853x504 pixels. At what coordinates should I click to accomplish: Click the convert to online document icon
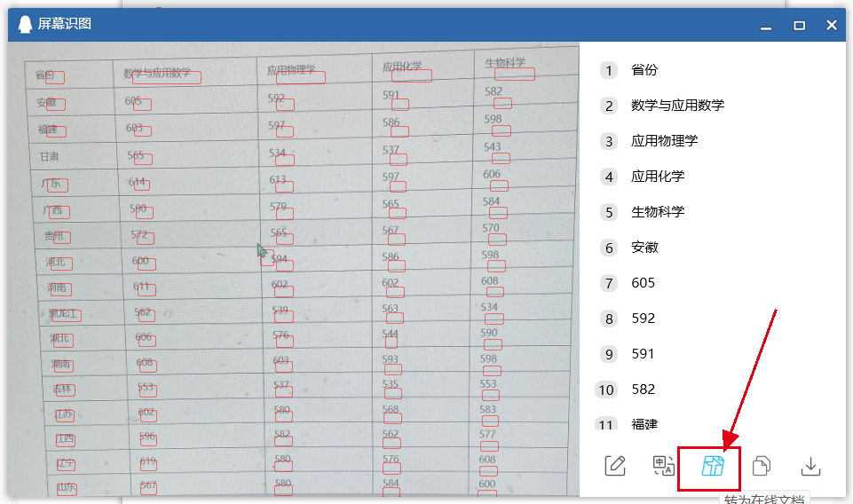coord(713,467)
